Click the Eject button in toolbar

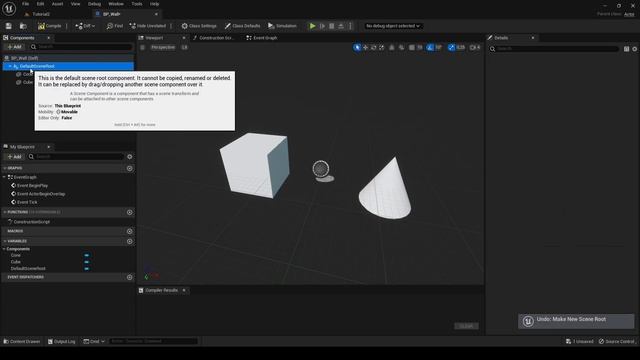(x=341, y=26)
